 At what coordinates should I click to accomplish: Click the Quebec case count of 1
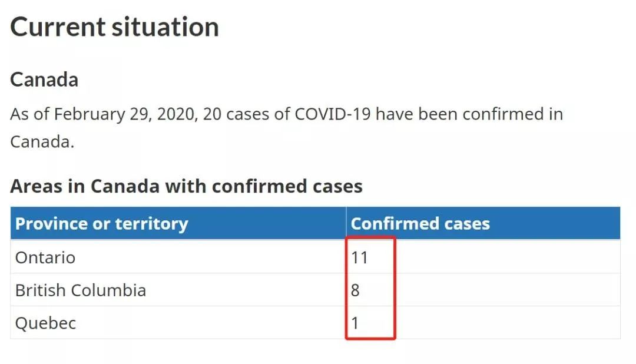click(355, 323)
